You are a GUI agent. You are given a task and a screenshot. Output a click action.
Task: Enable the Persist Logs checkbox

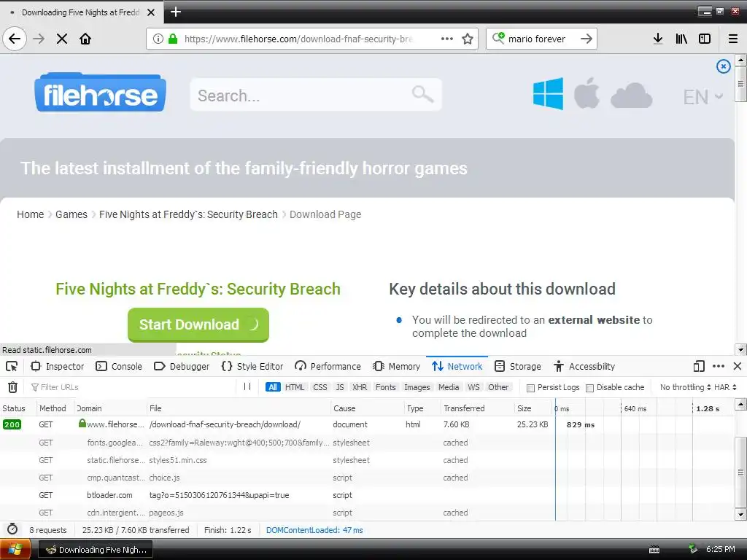pyautogui.click(x=530, y=388)
